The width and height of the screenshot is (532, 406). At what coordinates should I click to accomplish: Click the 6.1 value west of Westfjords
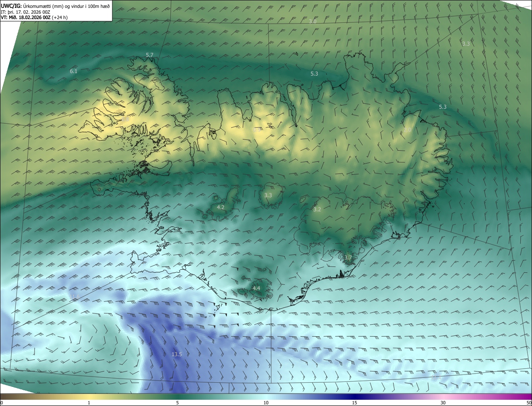click(74, 71)
